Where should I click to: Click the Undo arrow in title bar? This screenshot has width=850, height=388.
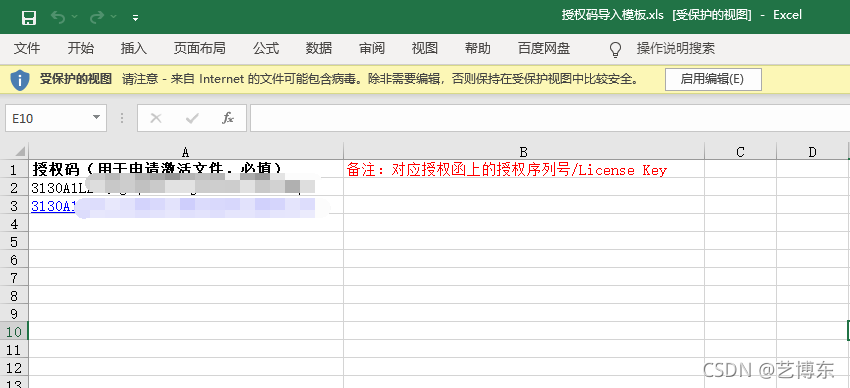(57, 17)
